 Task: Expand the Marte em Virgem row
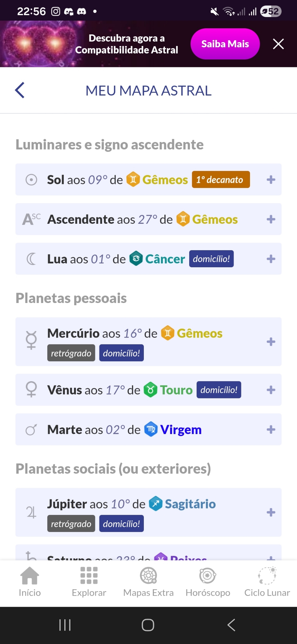tap(271, 430)
